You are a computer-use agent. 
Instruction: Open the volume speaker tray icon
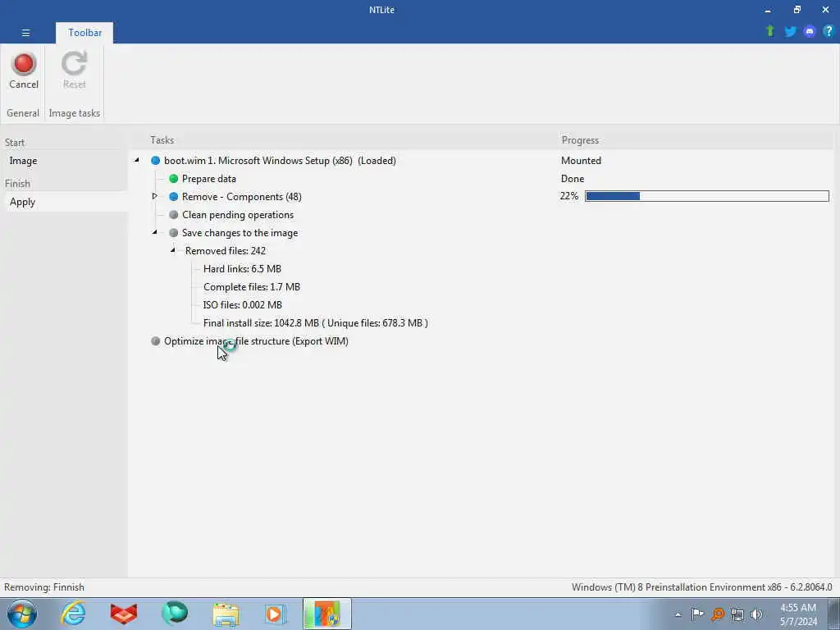(756, 614)
